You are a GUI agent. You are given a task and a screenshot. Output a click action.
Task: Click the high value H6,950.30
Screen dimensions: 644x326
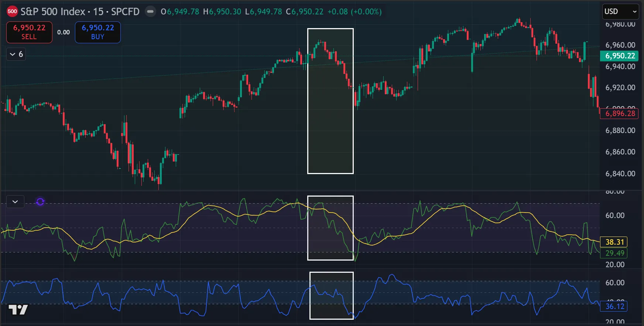[x=222, y=11]
